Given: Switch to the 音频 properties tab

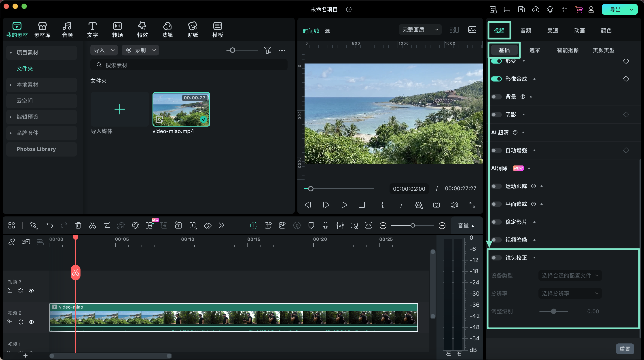Looking at the screenshot, I should 525,30.
